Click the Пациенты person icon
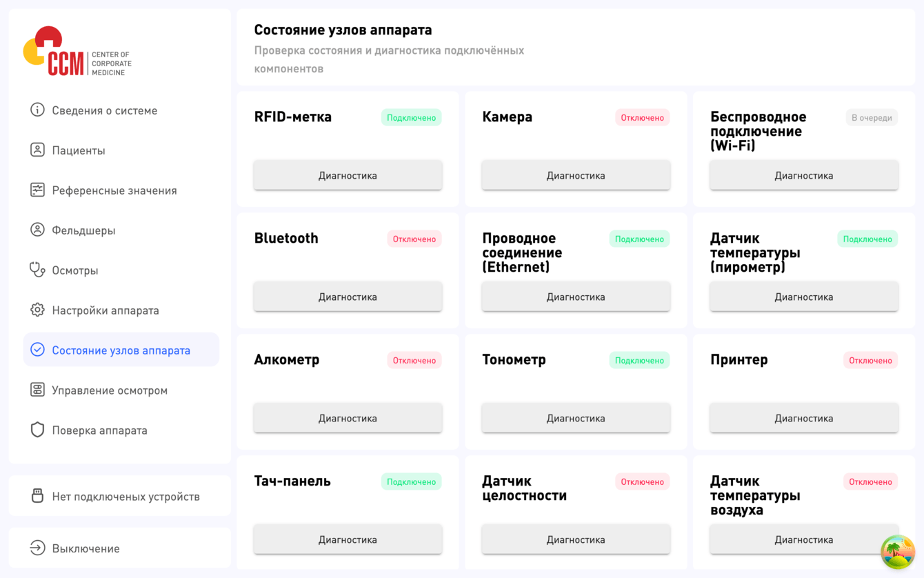924x578 pixels. (37, 150)
